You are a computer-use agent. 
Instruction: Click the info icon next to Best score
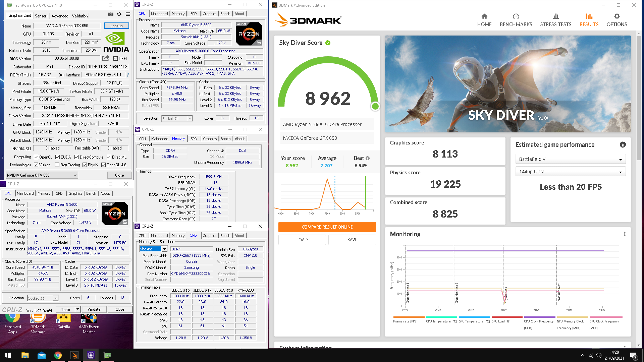tap(368, 158)
